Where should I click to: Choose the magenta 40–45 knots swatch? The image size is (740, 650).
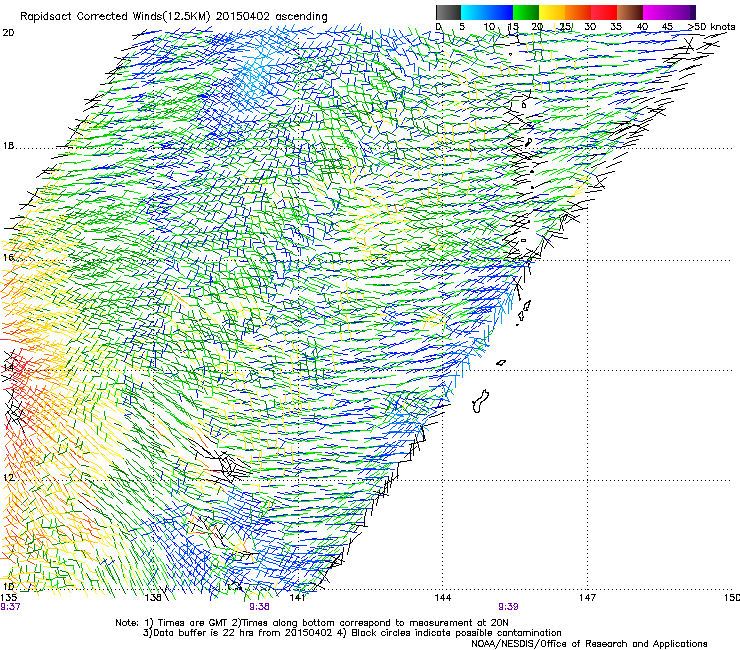[x=656, y=12]
